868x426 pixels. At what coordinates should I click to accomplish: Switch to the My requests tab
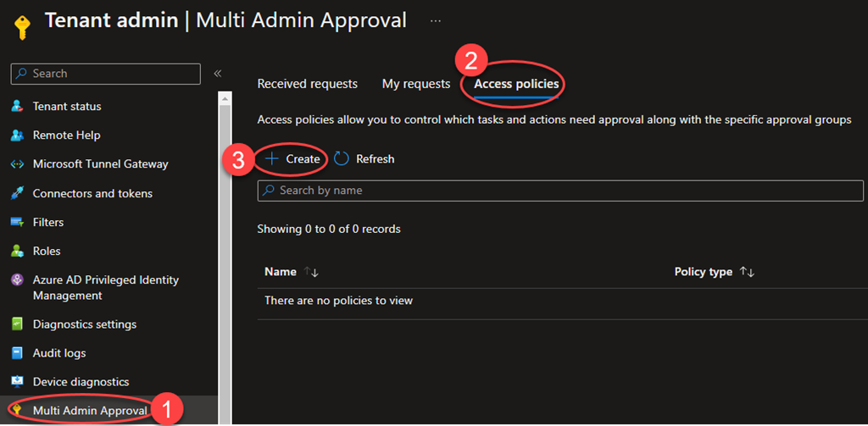point(415,84)
